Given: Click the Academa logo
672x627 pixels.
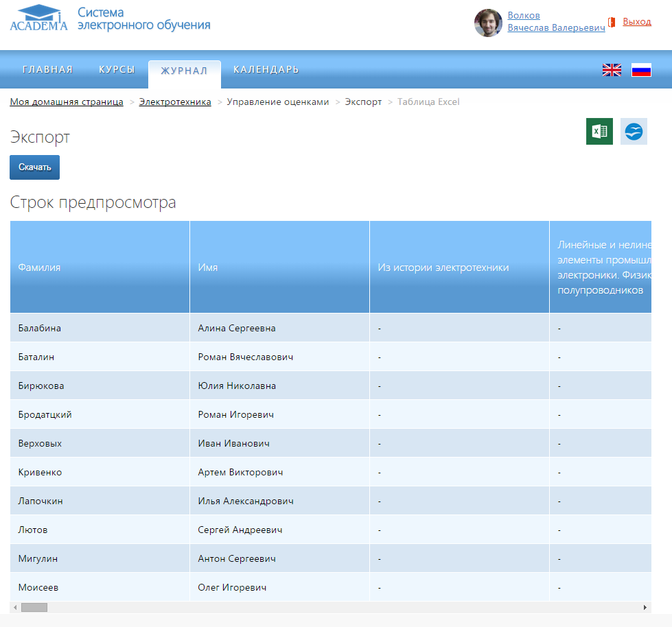Looking at the screenshot, I should [38, 19].
